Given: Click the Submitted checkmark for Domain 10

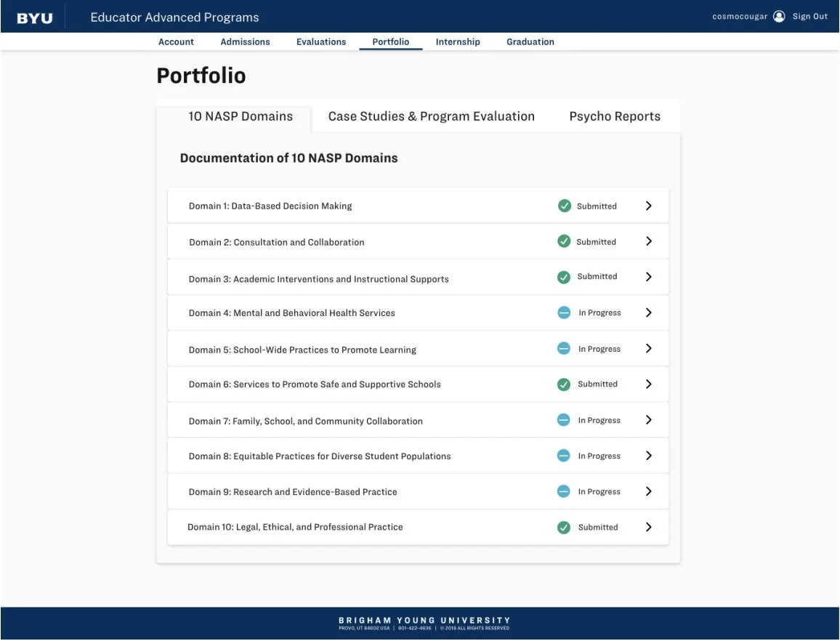Looking at the screenshot, I should [564, 526].
